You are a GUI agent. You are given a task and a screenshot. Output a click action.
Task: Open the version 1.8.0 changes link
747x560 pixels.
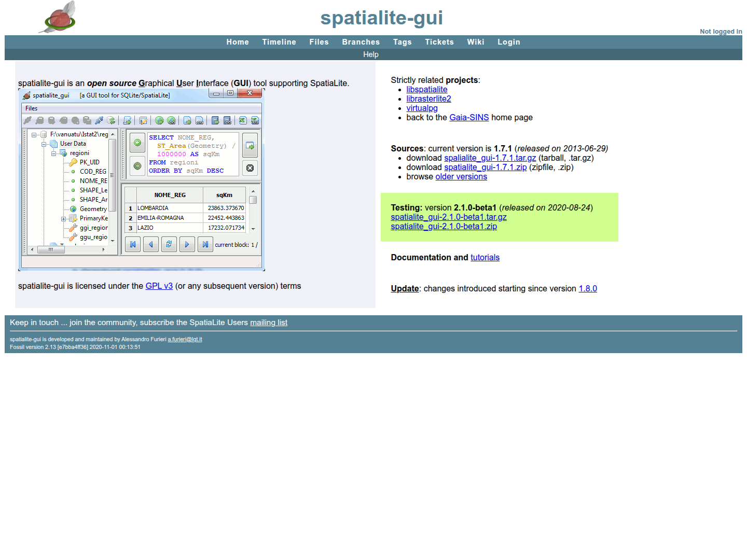pyautogui.click(x=588, y=289)
